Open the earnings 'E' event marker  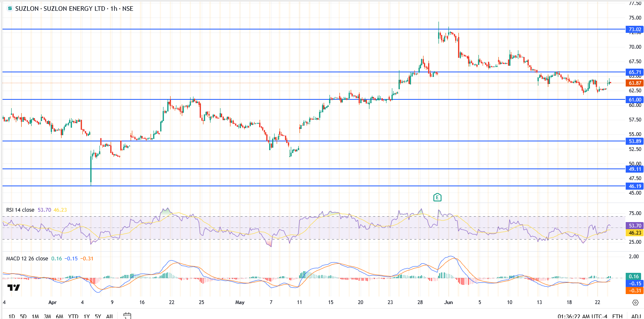[x=437, y=197]
